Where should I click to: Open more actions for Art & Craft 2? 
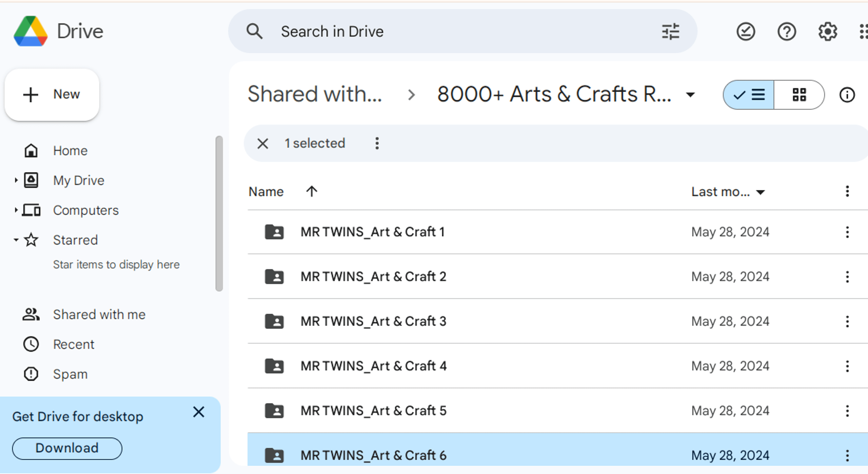pyautogui.click(x=847, y=277)
